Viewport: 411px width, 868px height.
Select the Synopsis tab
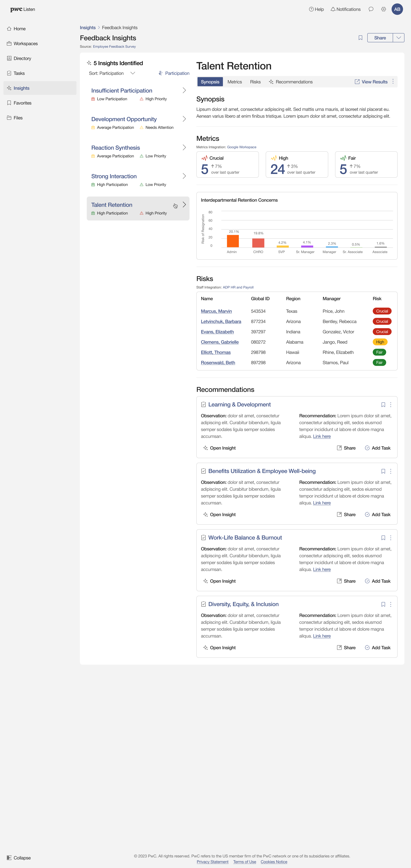pyautogui.click(x=210, y=82)
